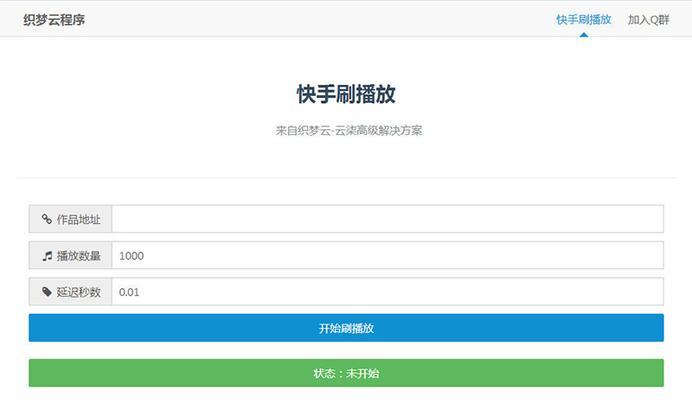Open the 加入Q群 menu item
Image resolution: width=692 pixels, height=400 pixels.
[x=648, y=19]
